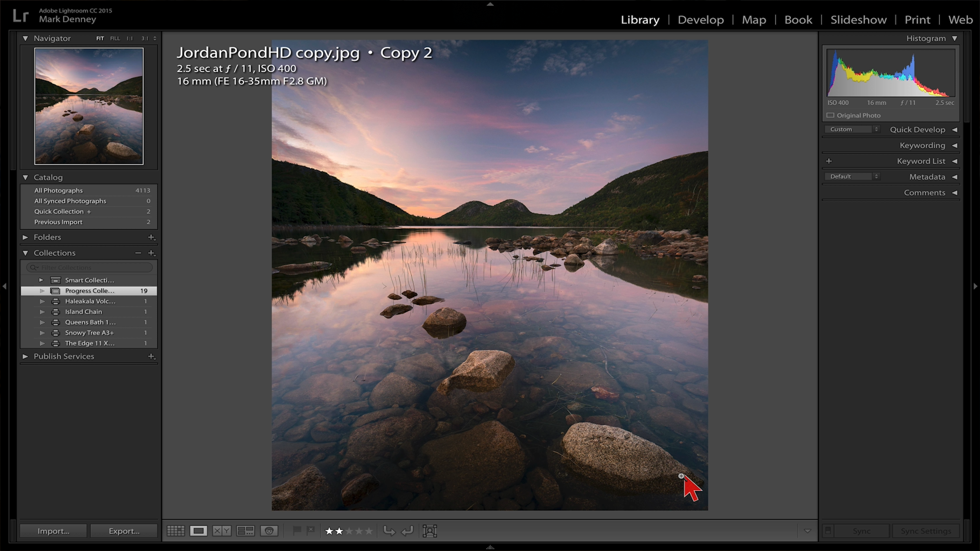Open the Map module
This screenshot has width=980, height=551.
coord(754,20)
